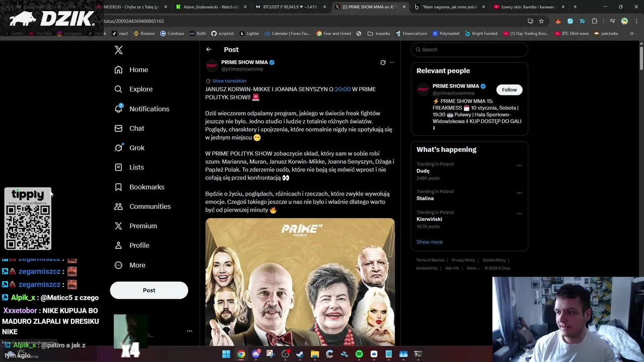The width and height of the screenshot is (644, 362).
Task: Bookmark this page with the star icon
Action: pos(541,21)
